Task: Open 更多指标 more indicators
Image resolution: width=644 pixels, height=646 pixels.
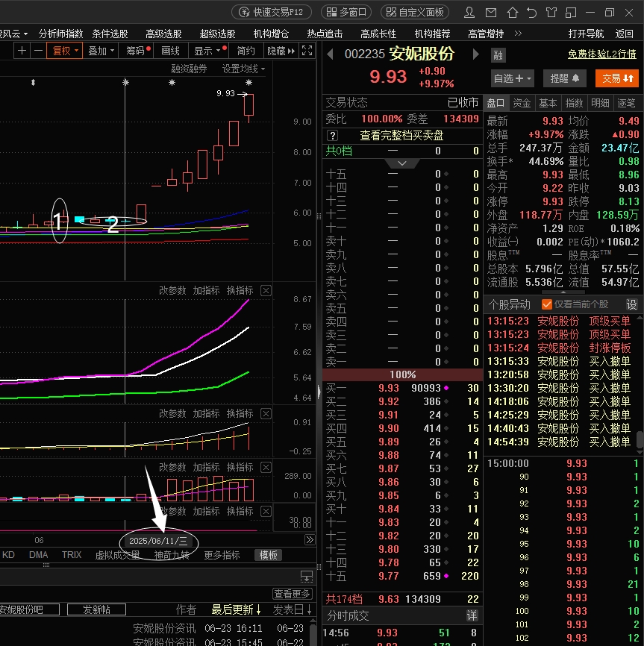Action: click(222, 555)
